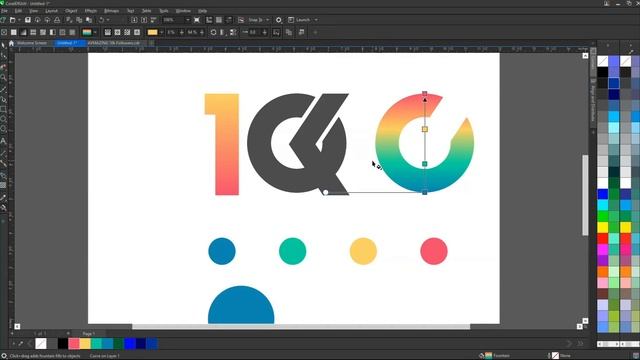Select the Pick tool in the toolbox
Screen dimensions: 640x360
point(3,45)
